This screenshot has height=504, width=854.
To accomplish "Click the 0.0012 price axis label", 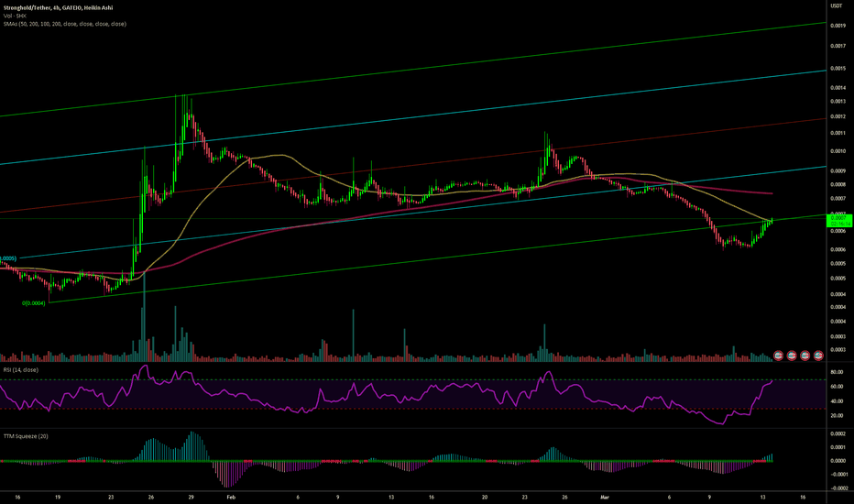I will (838, 116).
